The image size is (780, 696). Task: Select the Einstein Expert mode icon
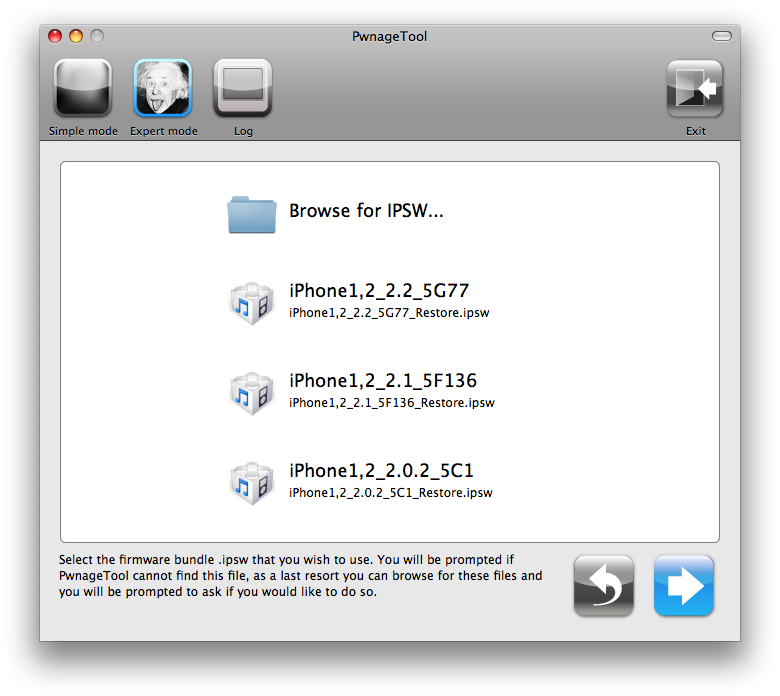pos(163,89)
